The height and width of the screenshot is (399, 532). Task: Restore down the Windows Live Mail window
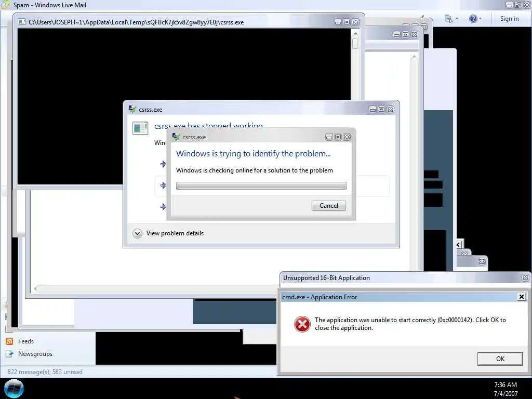[518, 5]
